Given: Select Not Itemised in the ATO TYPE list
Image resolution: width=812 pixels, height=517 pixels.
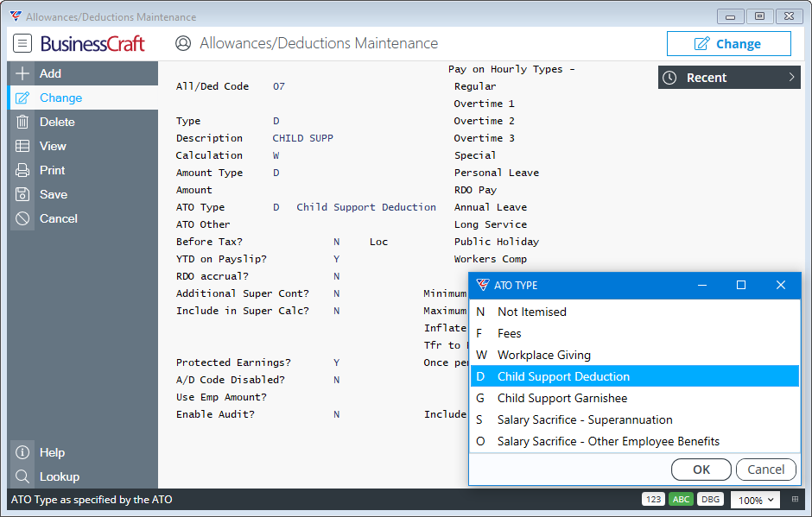Looking at the screenshot, I should pyautogui.click(x=634, y=312).
